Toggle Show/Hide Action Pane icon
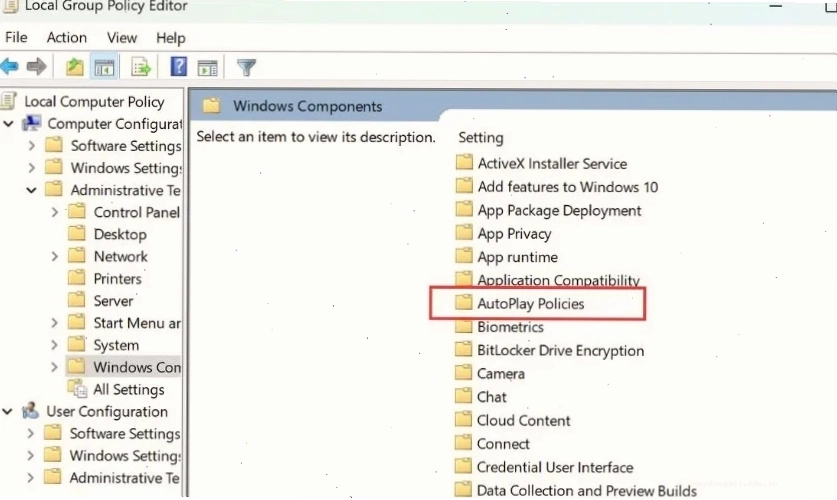The width and height of the screenshot is (837, 500). pos(208,67)
